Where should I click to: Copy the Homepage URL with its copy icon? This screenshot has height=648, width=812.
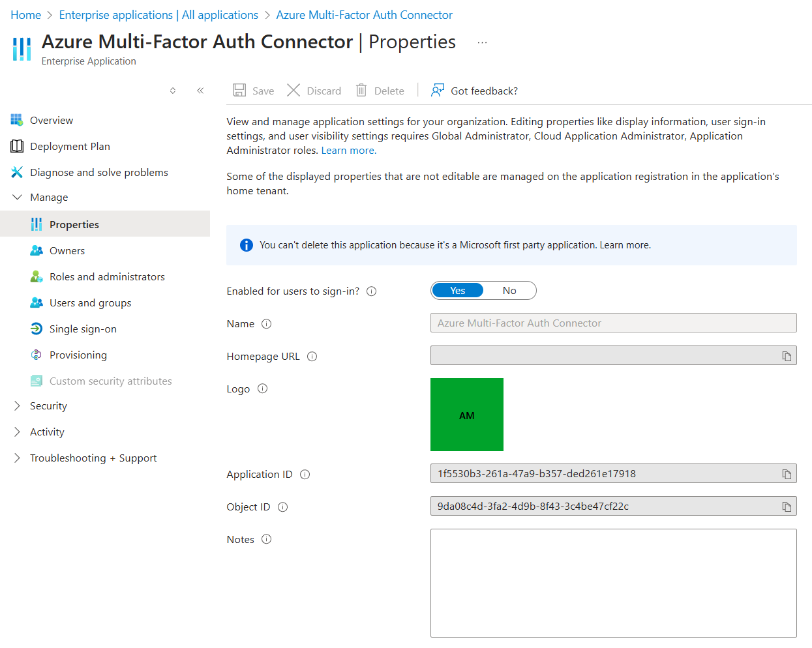click(x=787, y=356)
